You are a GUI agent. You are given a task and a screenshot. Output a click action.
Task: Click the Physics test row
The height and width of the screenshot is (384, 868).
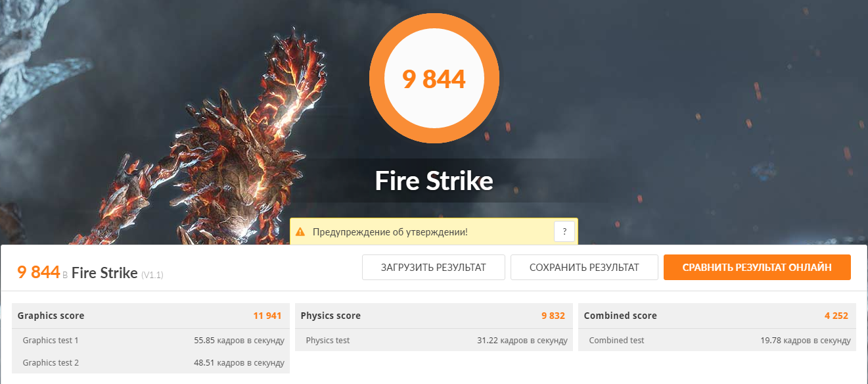coord(434,340)
